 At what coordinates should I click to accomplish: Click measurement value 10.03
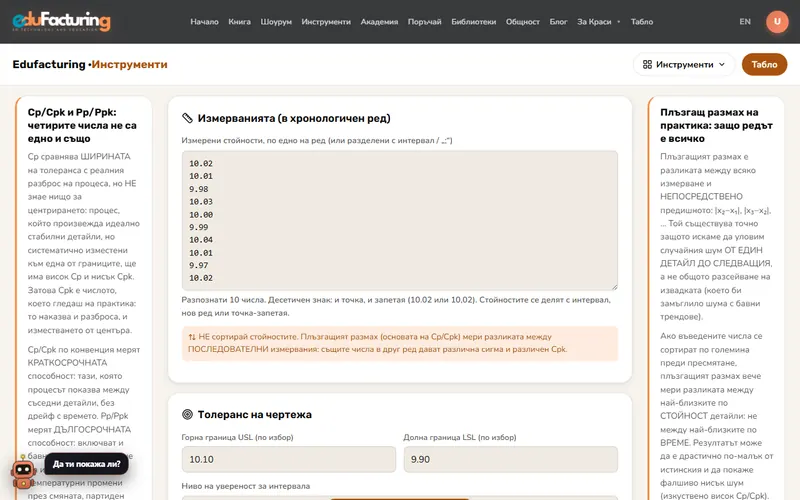point(201,202)
